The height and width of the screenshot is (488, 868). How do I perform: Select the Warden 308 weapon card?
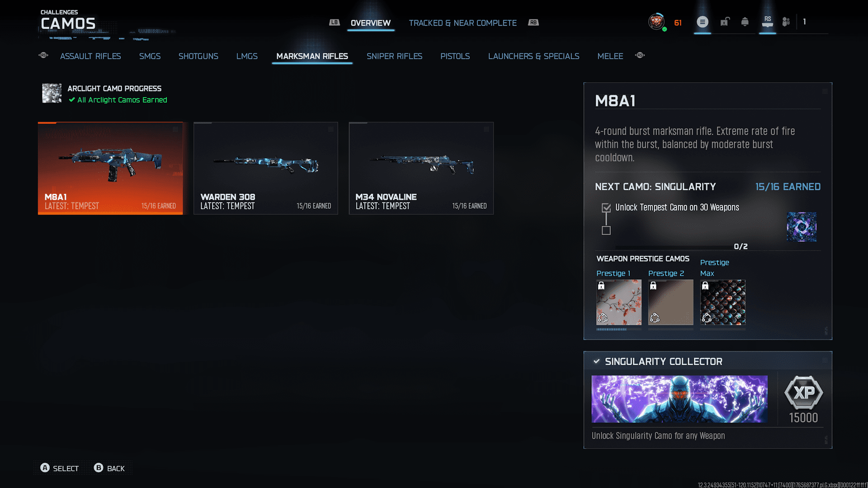coord(266,168)
